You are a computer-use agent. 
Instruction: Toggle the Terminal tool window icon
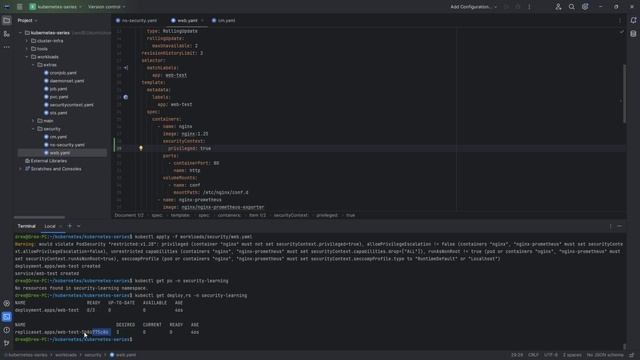7,317
